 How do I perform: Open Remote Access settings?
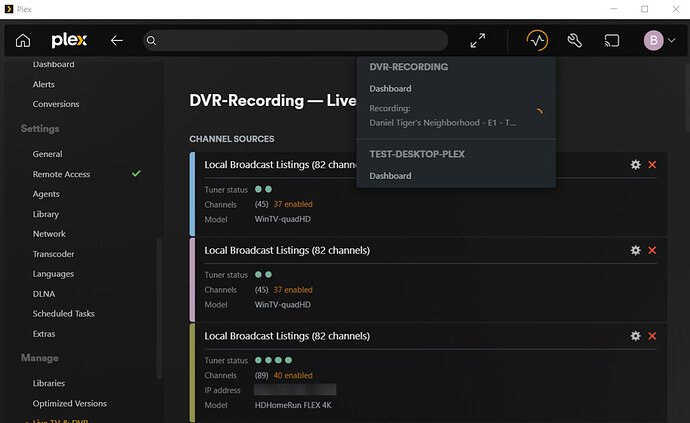pos(61,174)
